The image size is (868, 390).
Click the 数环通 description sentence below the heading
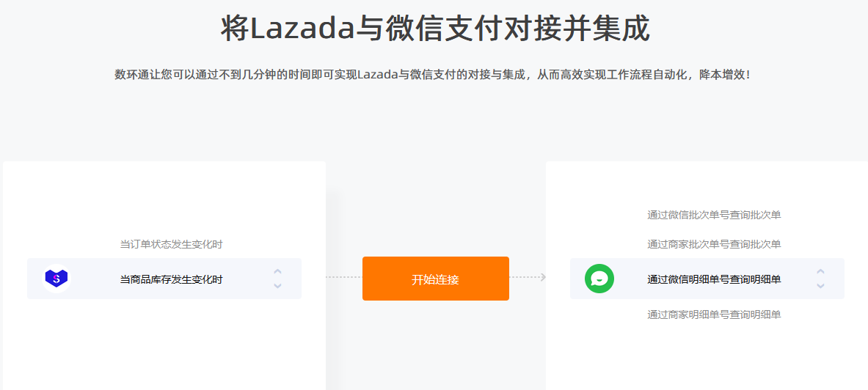point(434,75)
